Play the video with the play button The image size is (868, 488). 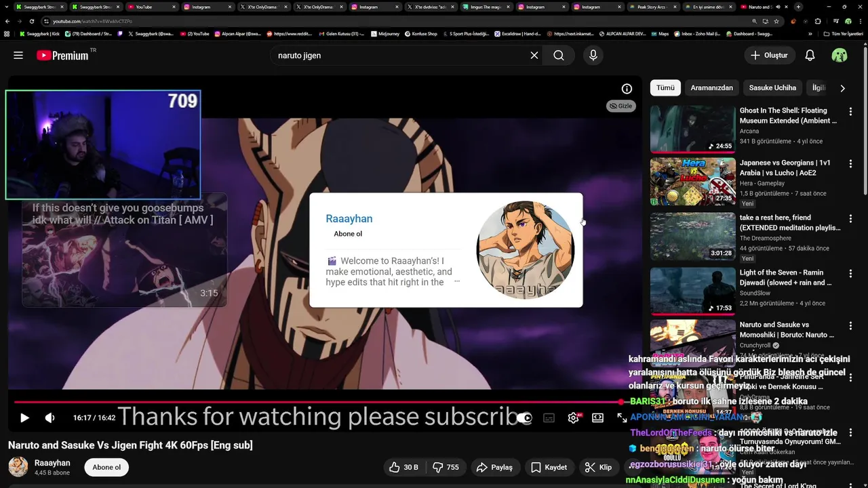pos(24,418)
